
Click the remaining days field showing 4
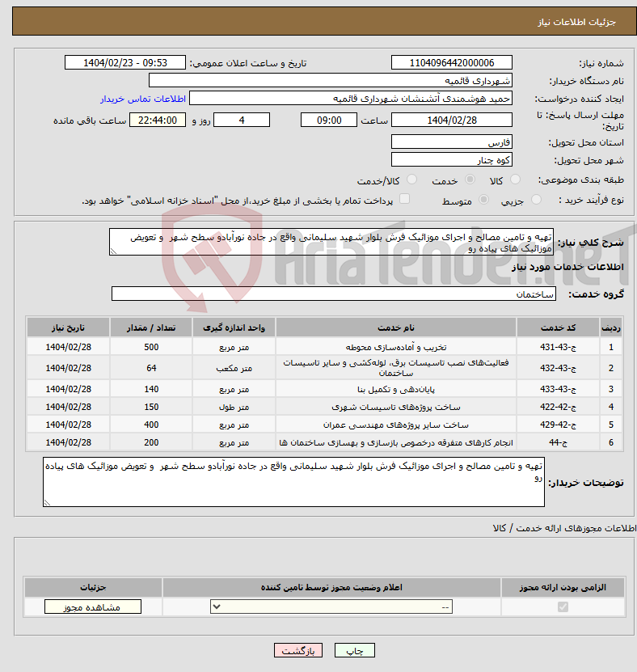tap(242, 120)
